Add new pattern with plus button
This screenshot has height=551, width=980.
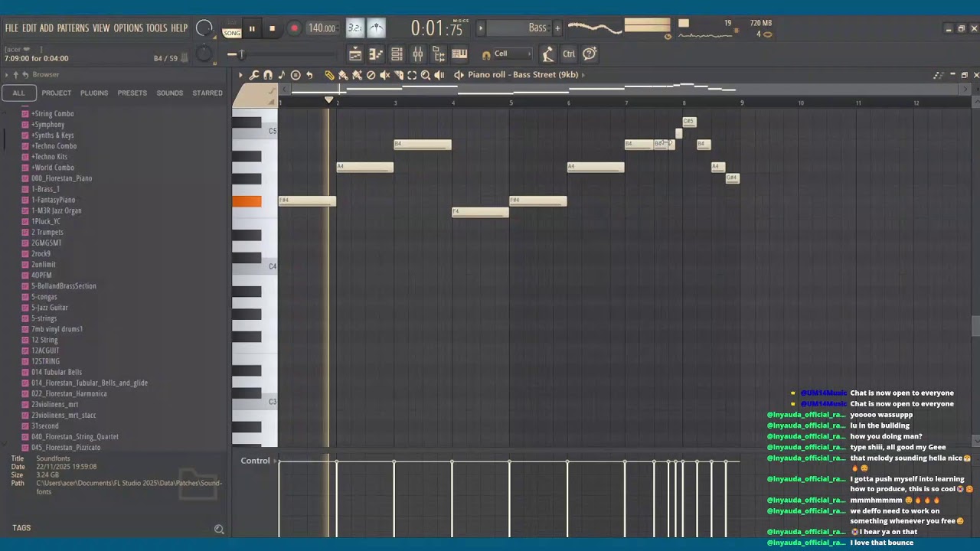[x=557, y=28]
